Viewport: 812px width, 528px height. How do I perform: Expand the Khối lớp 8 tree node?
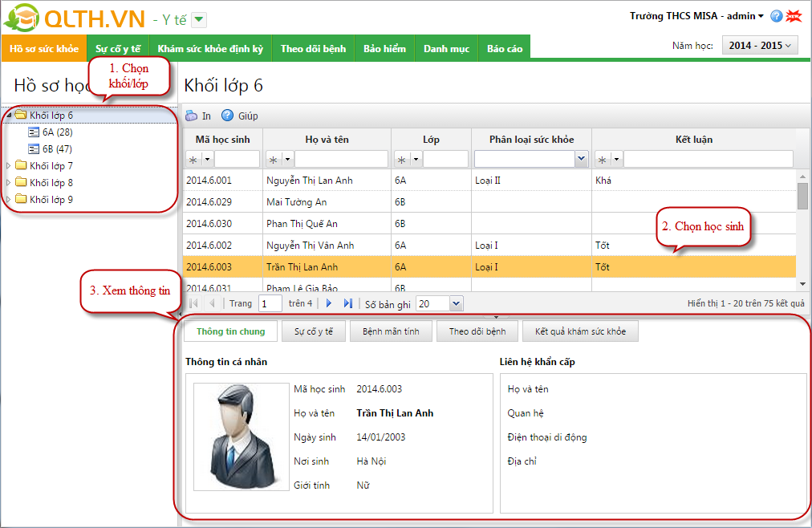coord(8,183)
